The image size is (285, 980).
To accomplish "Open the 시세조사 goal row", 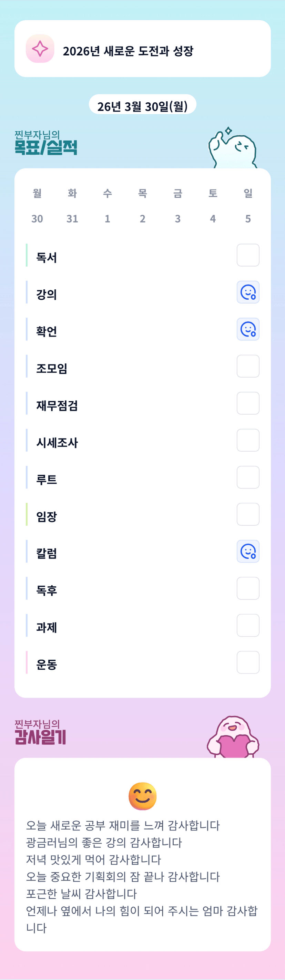I will tap(57, 442).
